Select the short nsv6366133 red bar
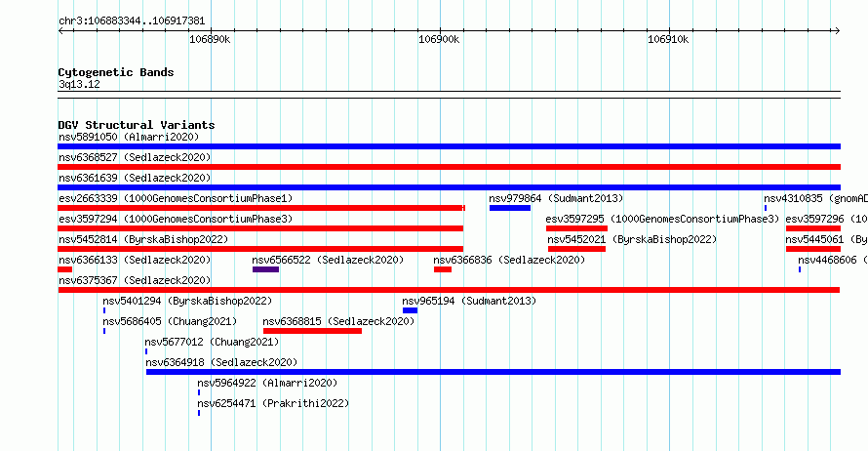The image size is (868, 451). (64, 269)
